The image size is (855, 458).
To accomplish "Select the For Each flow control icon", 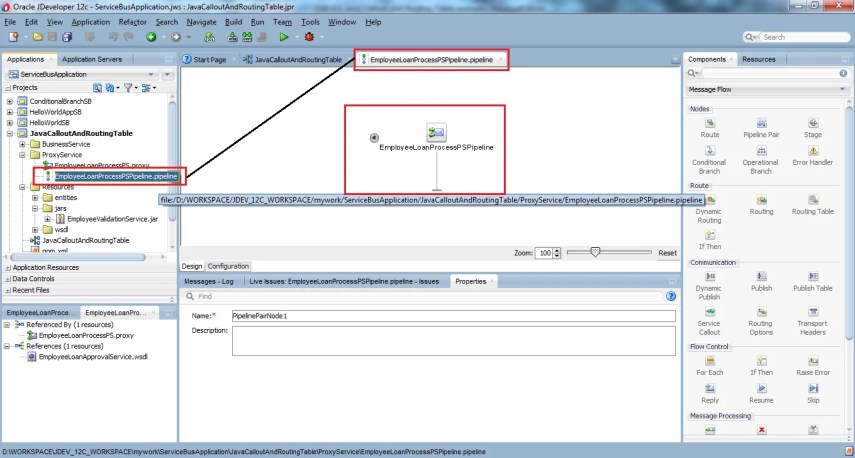I will [709, 361].
